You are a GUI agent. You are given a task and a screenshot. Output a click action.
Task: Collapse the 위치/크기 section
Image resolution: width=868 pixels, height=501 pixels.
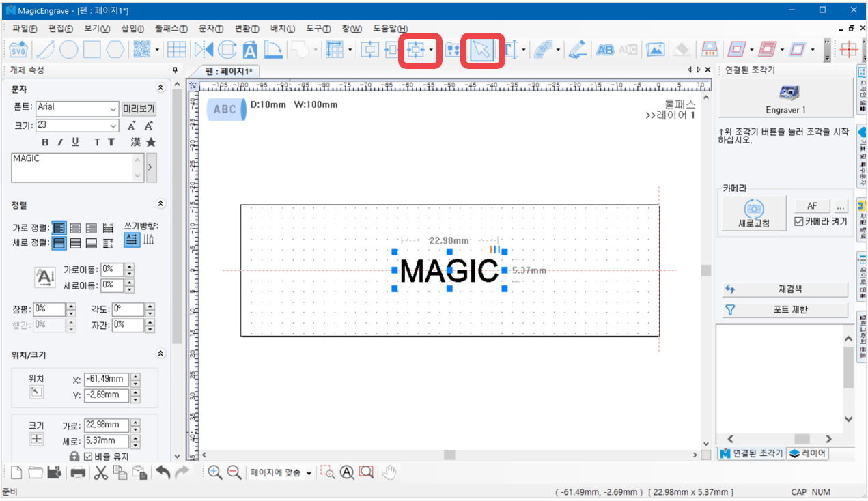pos(161,354)
